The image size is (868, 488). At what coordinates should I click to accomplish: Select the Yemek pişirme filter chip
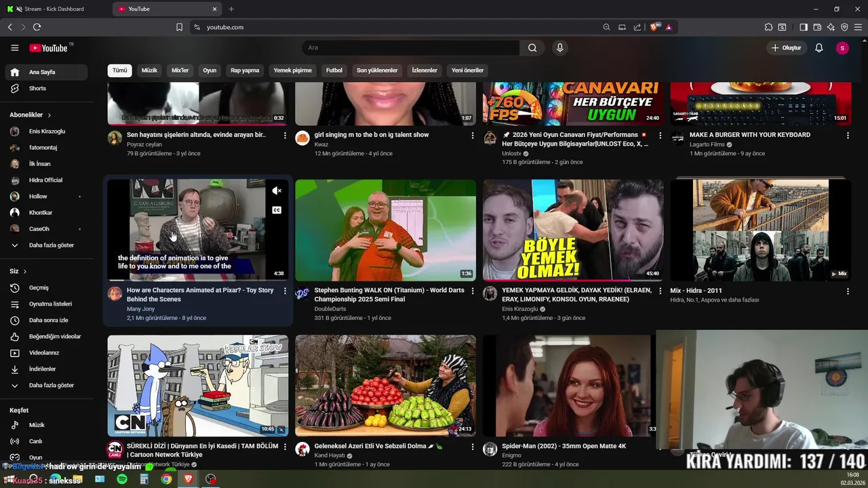[292, 70]
